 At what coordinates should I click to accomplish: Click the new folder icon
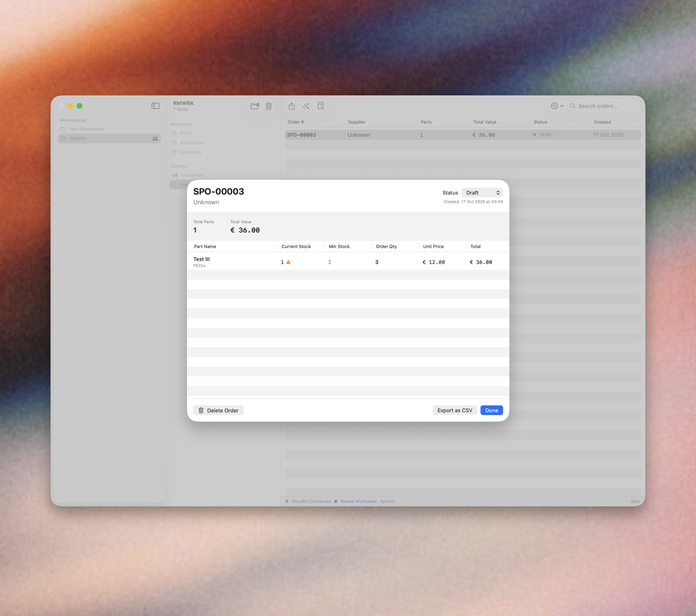255,106
